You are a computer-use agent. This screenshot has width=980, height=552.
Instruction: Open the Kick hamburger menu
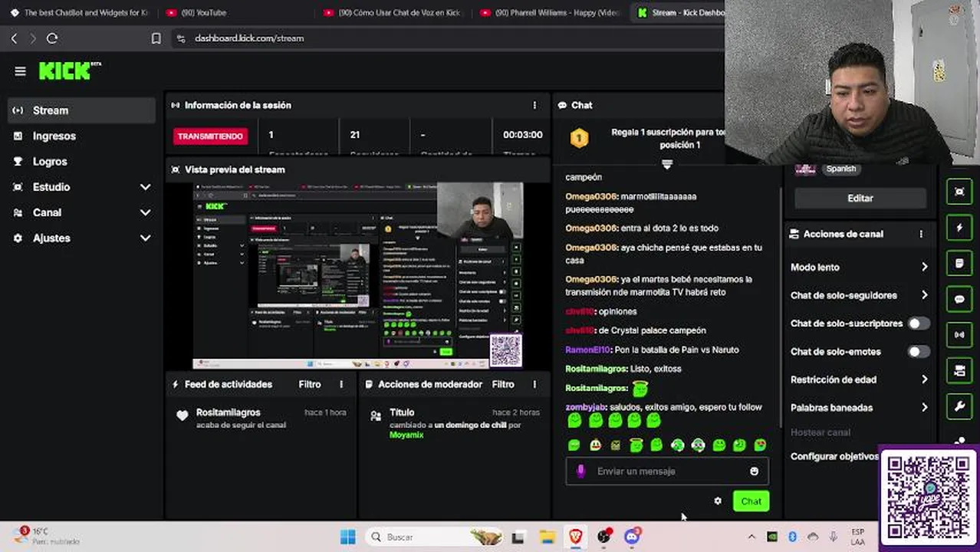coord(20,71)
